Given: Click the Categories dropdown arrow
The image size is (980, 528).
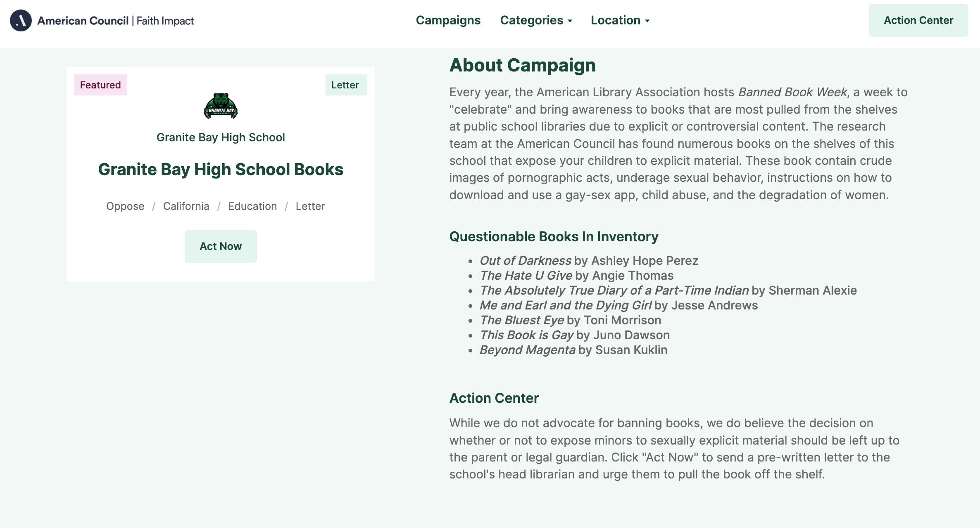Looking at the screenshot, I should [x=570, y=21].
